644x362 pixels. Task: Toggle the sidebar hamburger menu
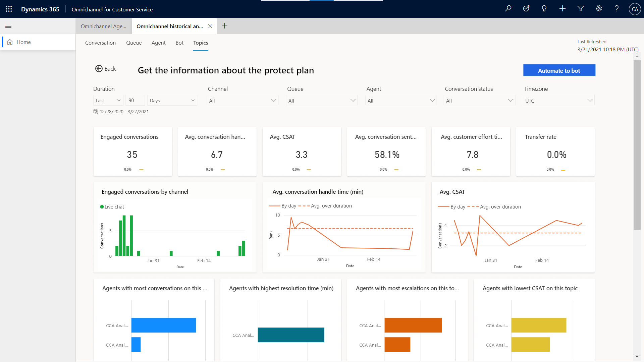[9, 26]
